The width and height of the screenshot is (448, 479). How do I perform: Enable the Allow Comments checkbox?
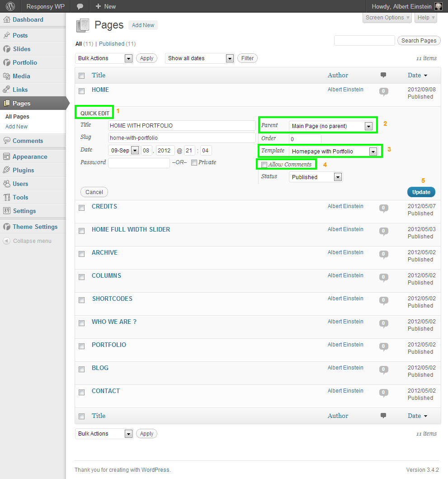[x=264, y=165]
